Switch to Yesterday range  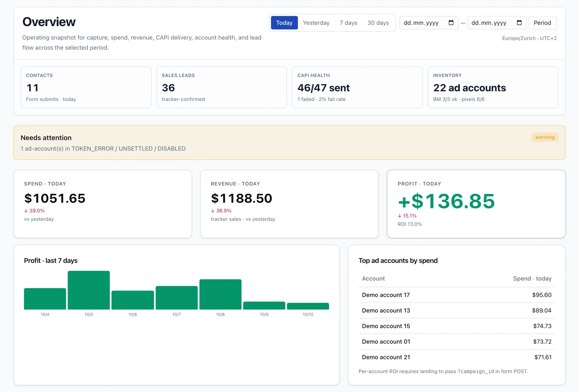click(316, 23)
